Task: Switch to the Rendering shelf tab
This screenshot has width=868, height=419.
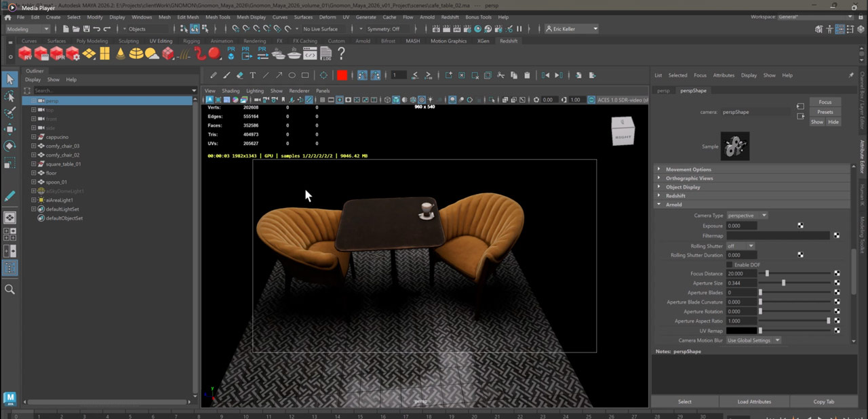Action: click(x=254, y=41)
